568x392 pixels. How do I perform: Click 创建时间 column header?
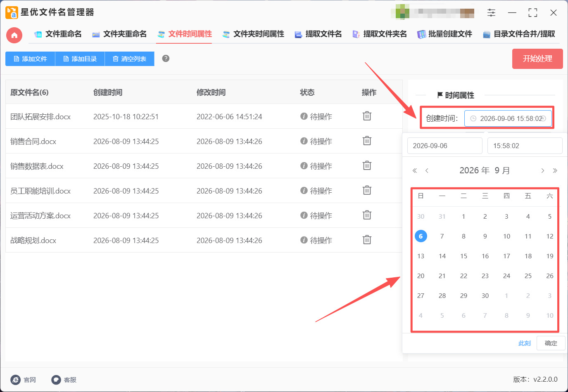(108, 92)
